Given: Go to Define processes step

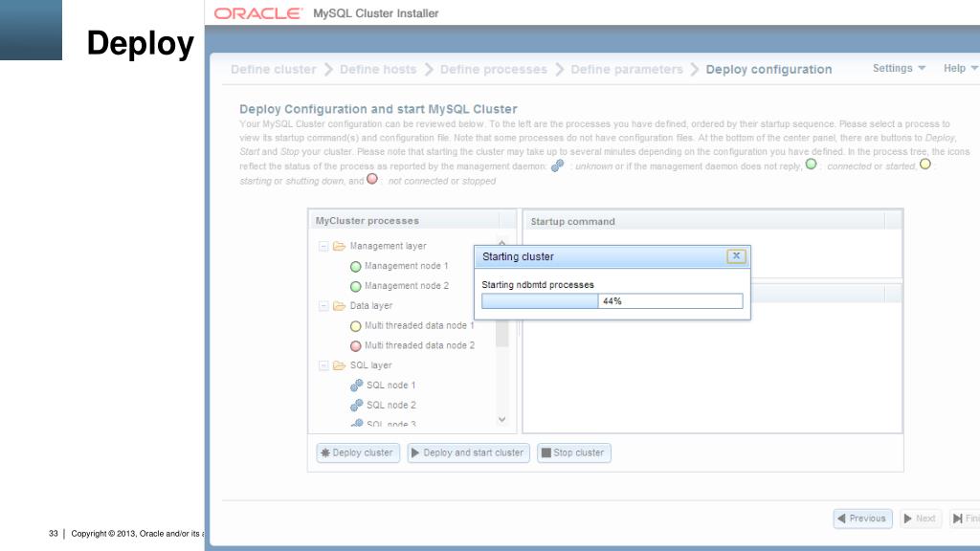Looking at the screenshot, I should 494,69.
